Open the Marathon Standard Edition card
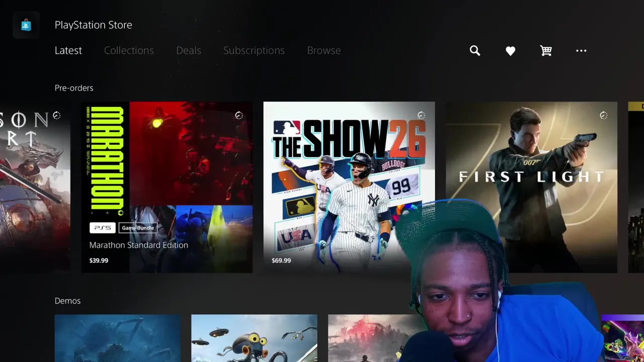 167,187
